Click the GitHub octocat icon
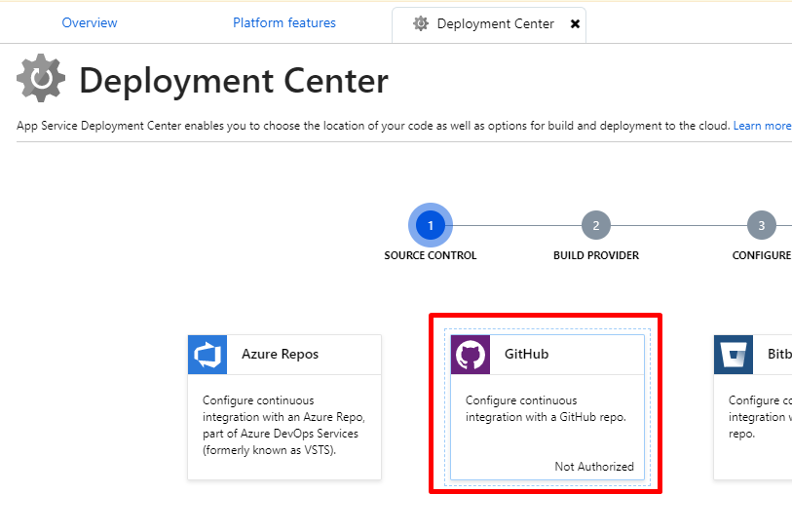Screen dimensions: 792x532 (x=471, y=355)
